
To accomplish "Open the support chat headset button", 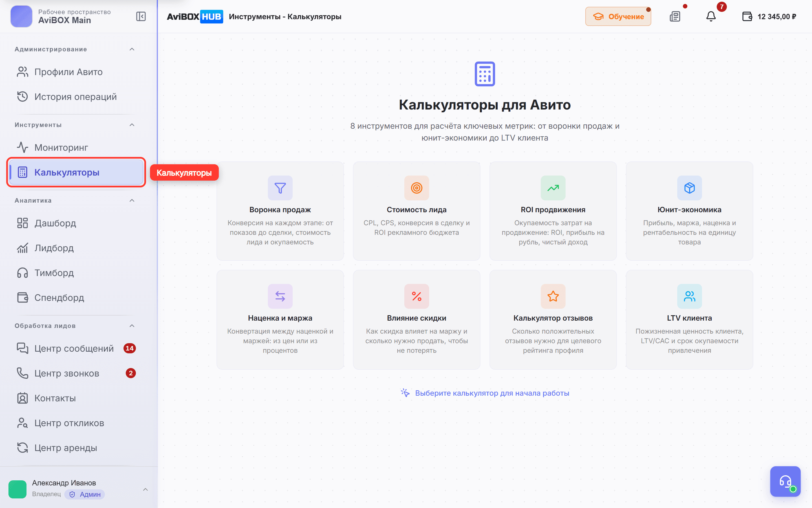I will tap(785, 481).
